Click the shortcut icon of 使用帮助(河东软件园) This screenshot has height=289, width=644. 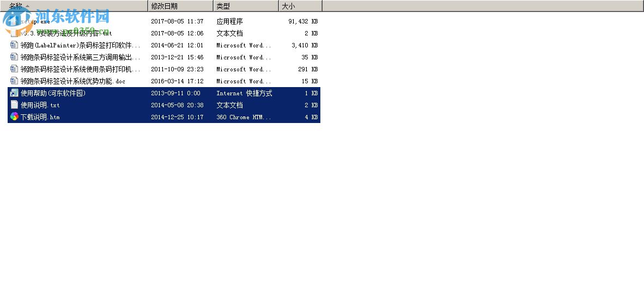(x=14, y=93)
